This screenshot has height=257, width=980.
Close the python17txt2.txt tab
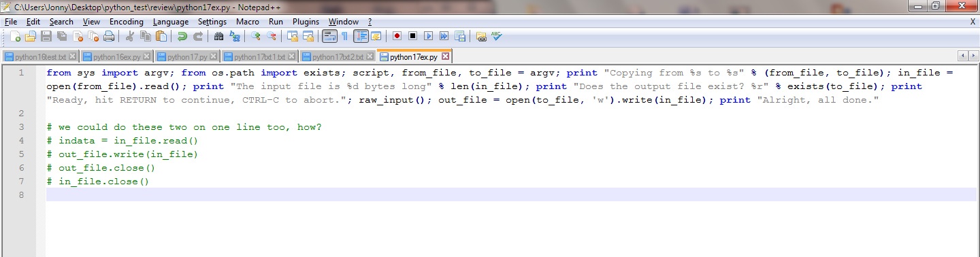370,56
